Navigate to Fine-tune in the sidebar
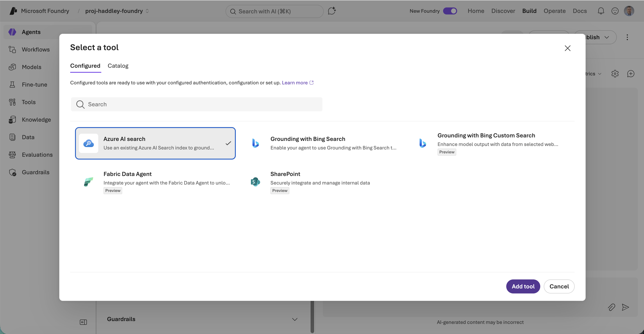The width and height of the screenshot is (644, 334). 34,84
